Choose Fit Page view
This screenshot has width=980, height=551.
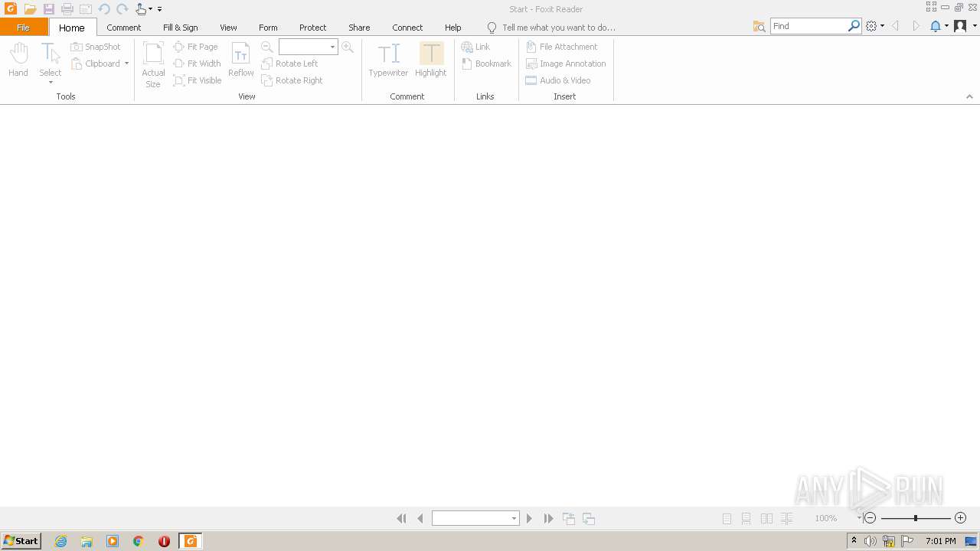pos(195,47)
